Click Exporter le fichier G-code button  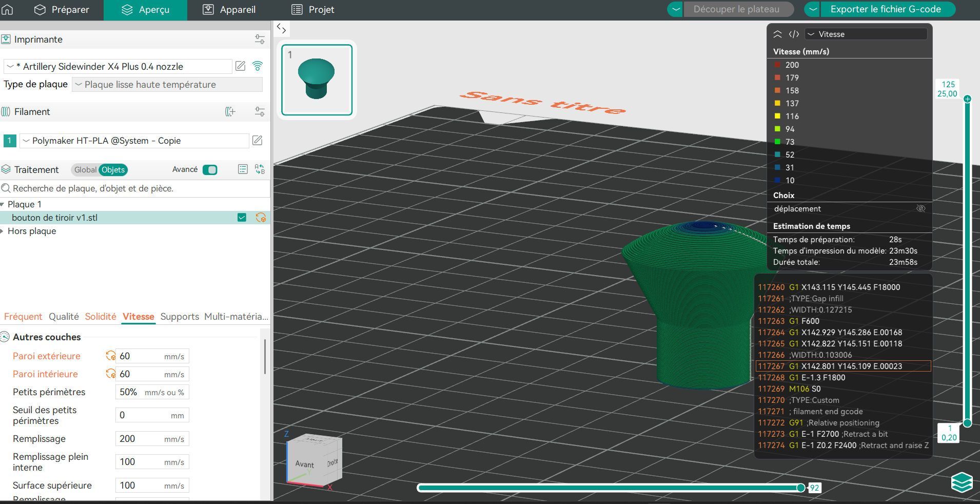click(885, 9)
